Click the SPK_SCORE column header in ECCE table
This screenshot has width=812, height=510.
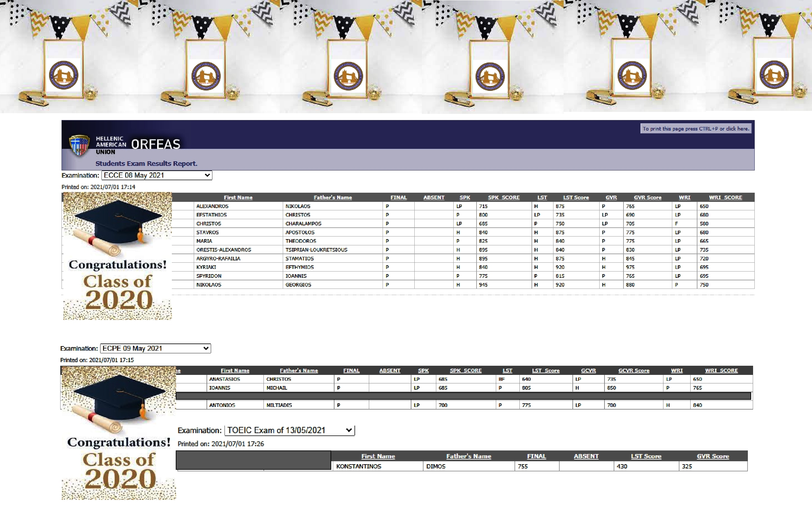(x=503, y=198)
